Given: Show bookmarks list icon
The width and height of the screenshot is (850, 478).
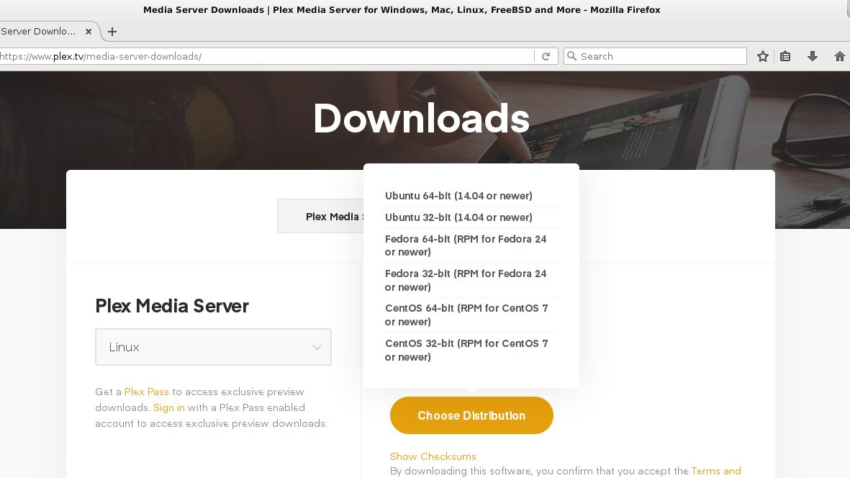Looking at the screenshot, I should [x=785, y=56].
